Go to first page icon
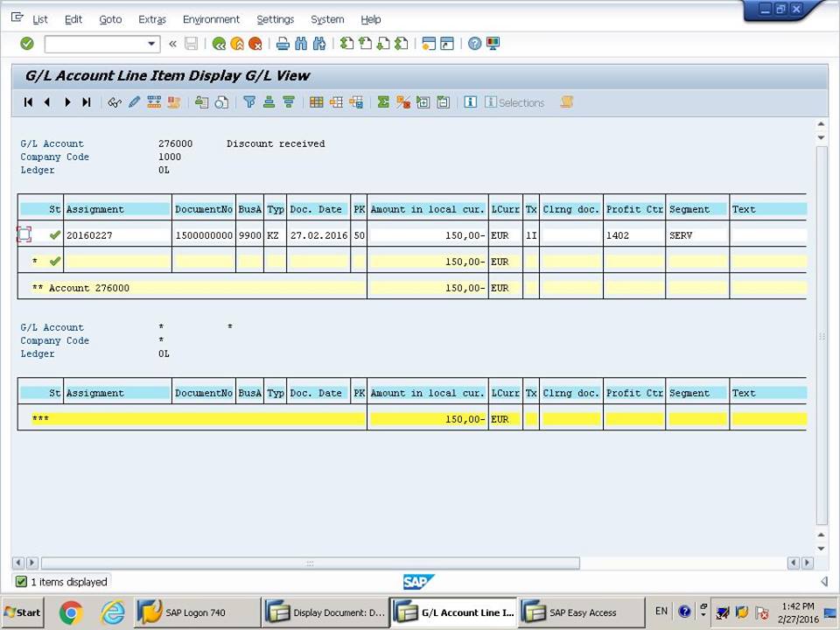Viewport: 840px width, 630px height. [x=346, y=44]
